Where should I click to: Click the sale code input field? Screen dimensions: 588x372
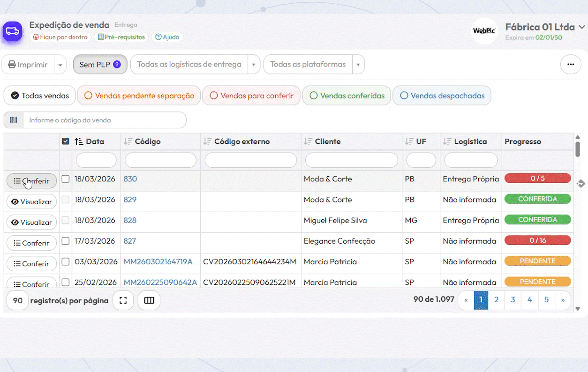coord(104,120)
